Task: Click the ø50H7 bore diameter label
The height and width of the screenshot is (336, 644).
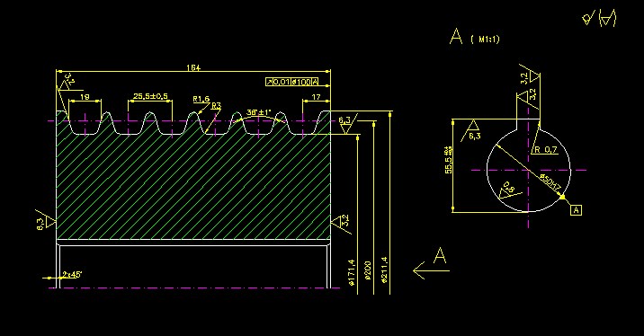Action: (550, 182)
